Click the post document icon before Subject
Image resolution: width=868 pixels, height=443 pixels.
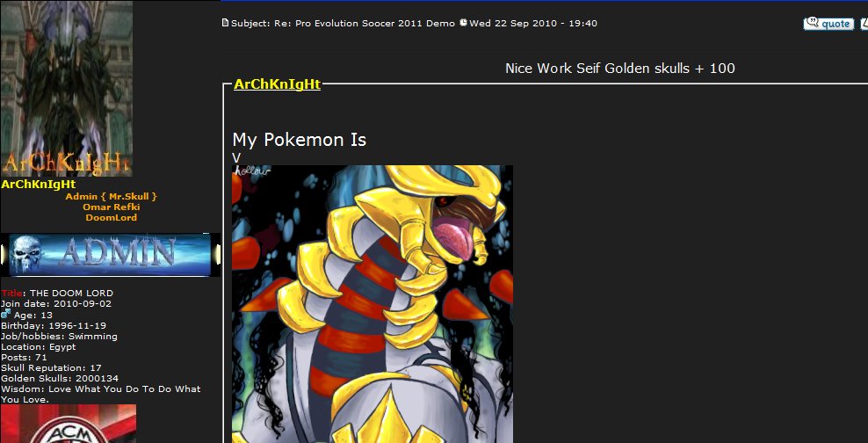coord(225,23)
